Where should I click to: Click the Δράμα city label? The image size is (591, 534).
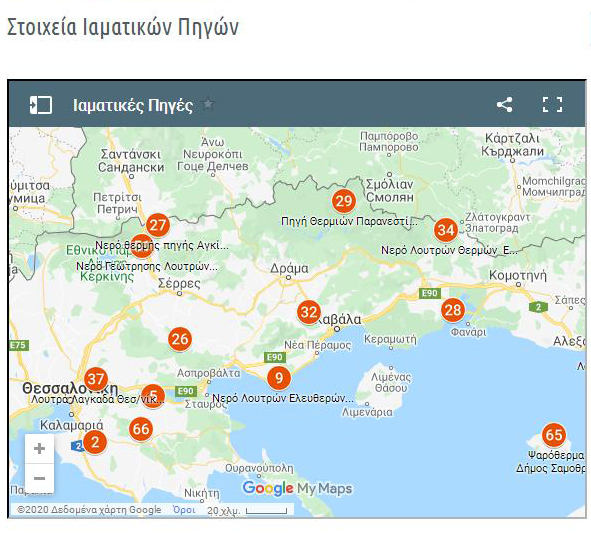tap(289, 268)
